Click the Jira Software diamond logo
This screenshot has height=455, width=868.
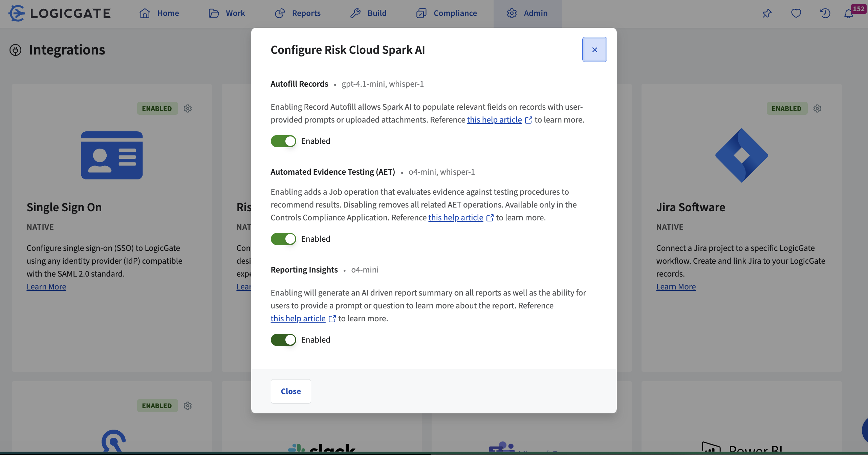[741, 155]
